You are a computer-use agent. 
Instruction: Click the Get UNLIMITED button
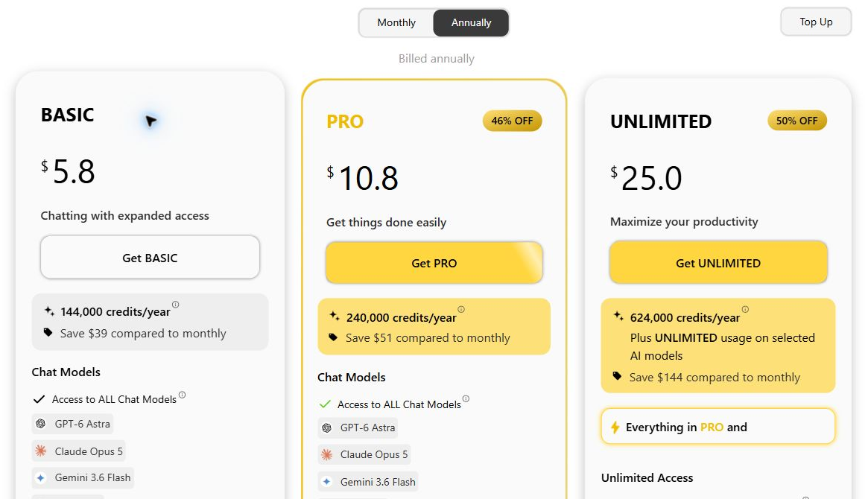718,264
